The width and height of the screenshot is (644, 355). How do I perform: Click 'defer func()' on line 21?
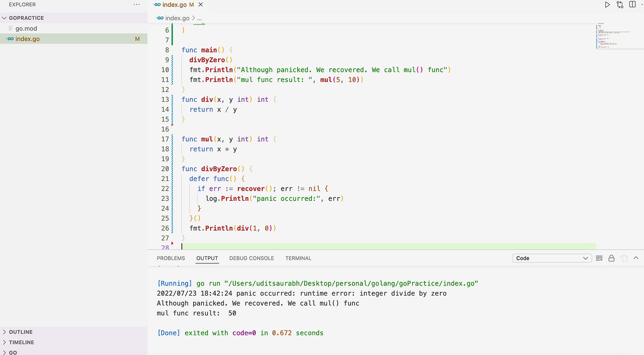pyautogui.click(x=213, y=179)
